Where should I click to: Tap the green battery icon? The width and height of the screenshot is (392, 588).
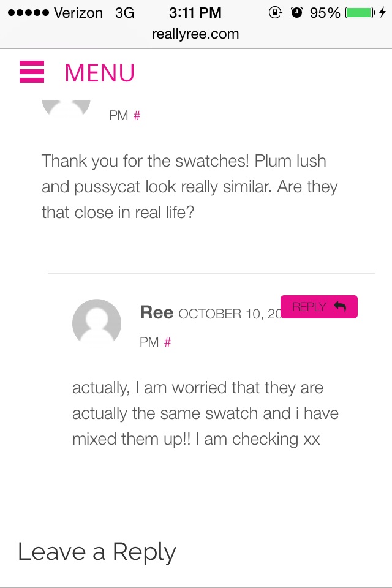[x=360, y=13]
